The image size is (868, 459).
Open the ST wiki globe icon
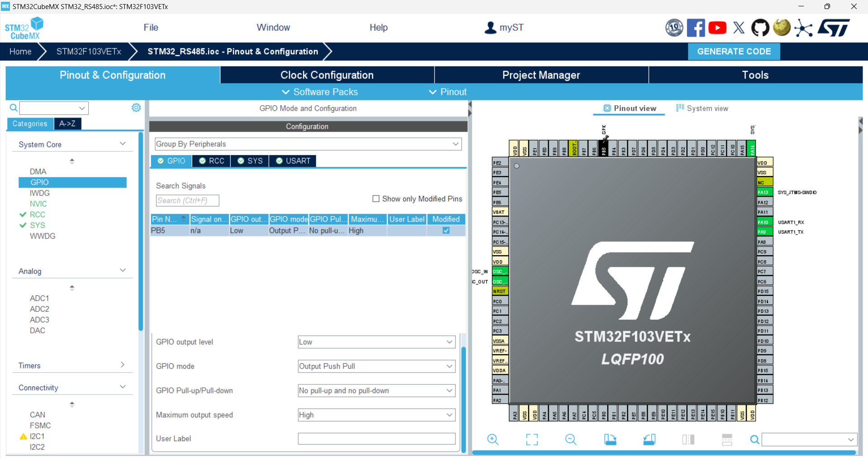tap(782, 28)
